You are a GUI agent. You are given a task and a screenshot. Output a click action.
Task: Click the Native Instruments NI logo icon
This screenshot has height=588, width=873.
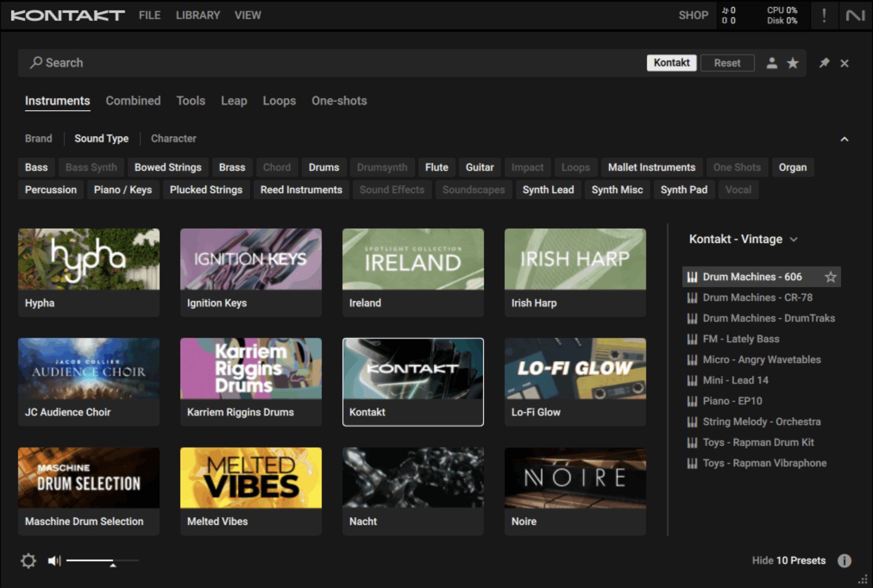(x=855, y=15)
